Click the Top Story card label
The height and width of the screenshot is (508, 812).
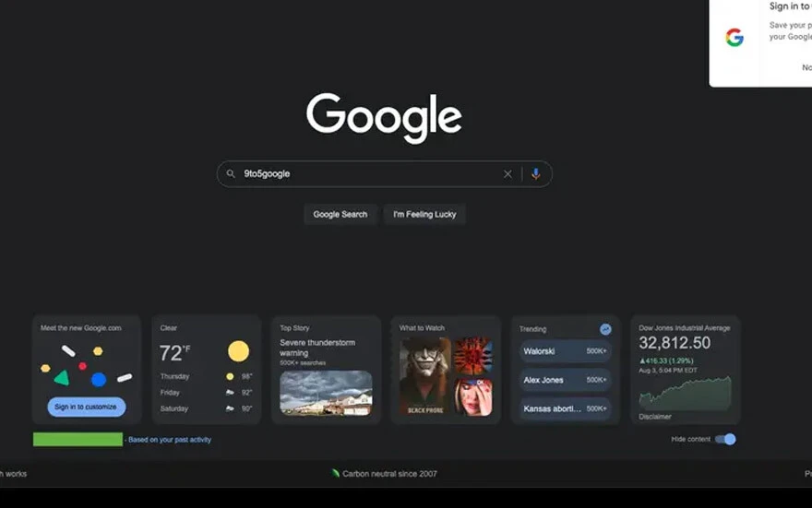(294, 328)
